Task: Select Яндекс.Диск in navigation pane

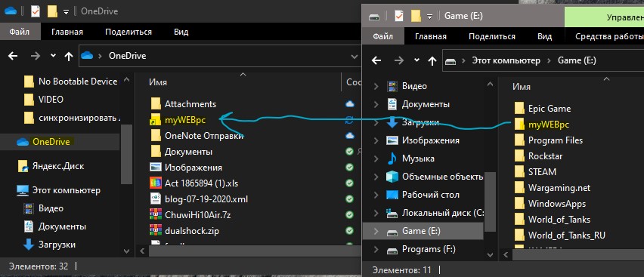Action: tap(50, 166)
